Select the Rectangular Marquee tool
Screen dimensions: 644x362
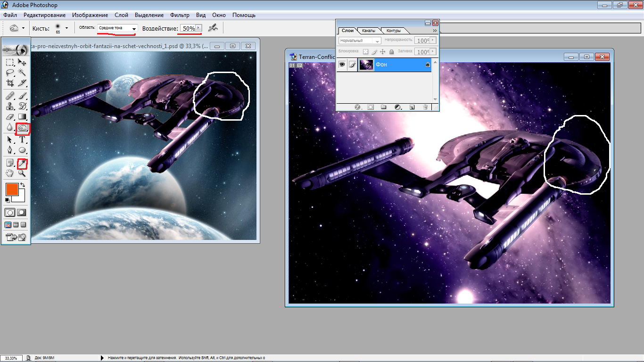tap(9, 62)
